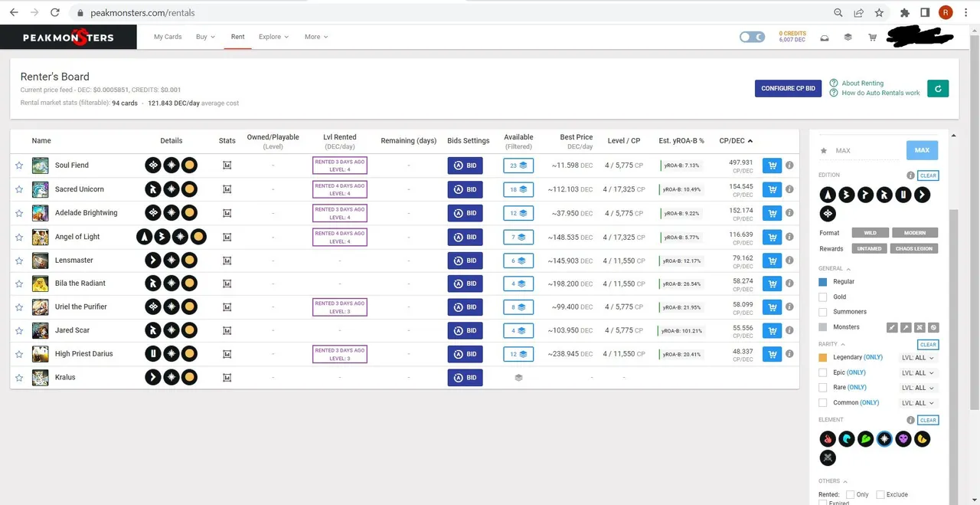
Task: Filter by Fire element icon
Action: click(828, 439)
